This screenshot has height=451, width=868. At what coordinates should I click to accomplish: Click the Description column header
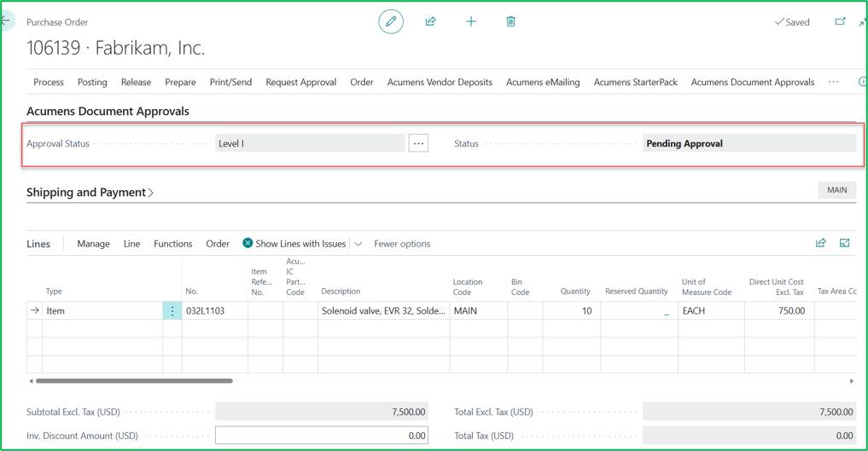click(x=341, y=292)
